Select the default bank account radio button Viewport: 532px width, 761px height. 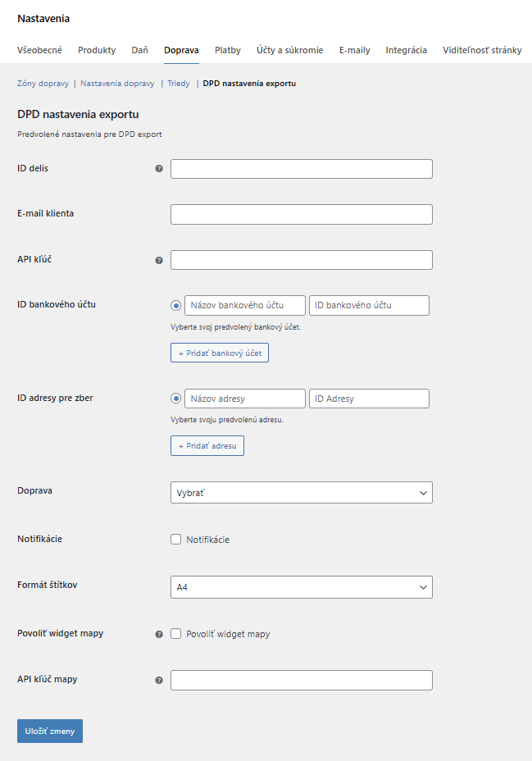176,306
